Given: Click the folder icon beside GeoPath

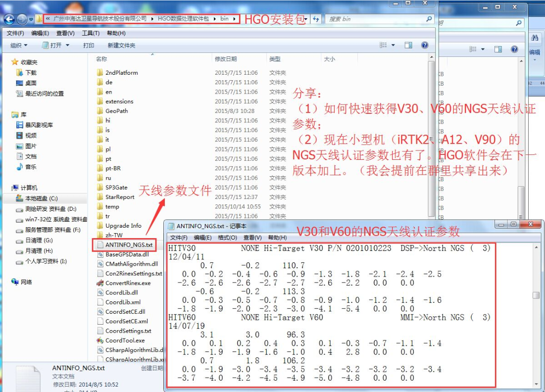Looking at the screenshot, I should (x=100, y=110).
